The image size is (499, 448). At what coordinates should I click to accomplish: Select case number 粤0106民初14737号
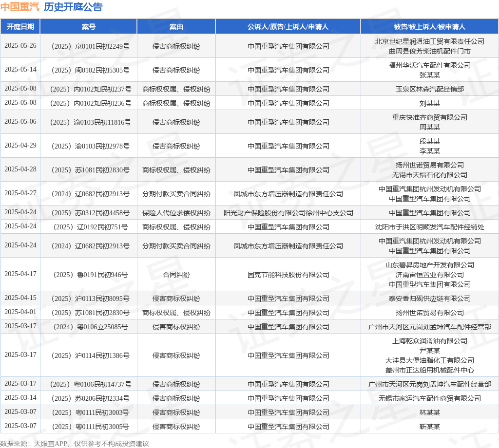90,384
